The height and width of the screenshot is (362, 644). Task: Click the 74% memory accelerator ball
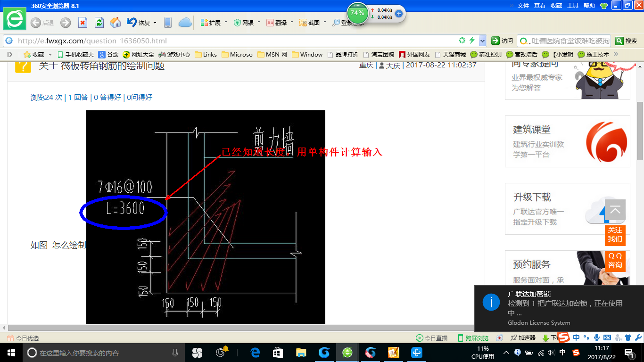click(x=357, y=13)
